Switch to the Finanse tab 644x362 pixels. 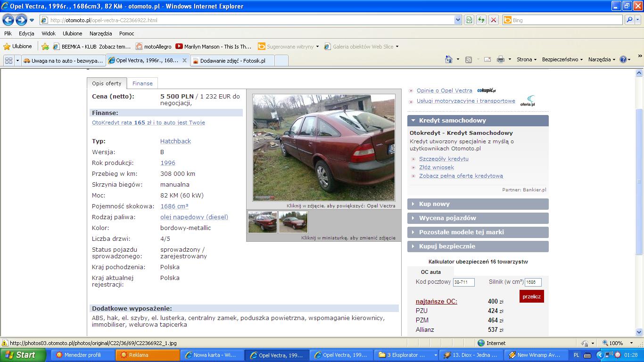(x=142, y=83)
